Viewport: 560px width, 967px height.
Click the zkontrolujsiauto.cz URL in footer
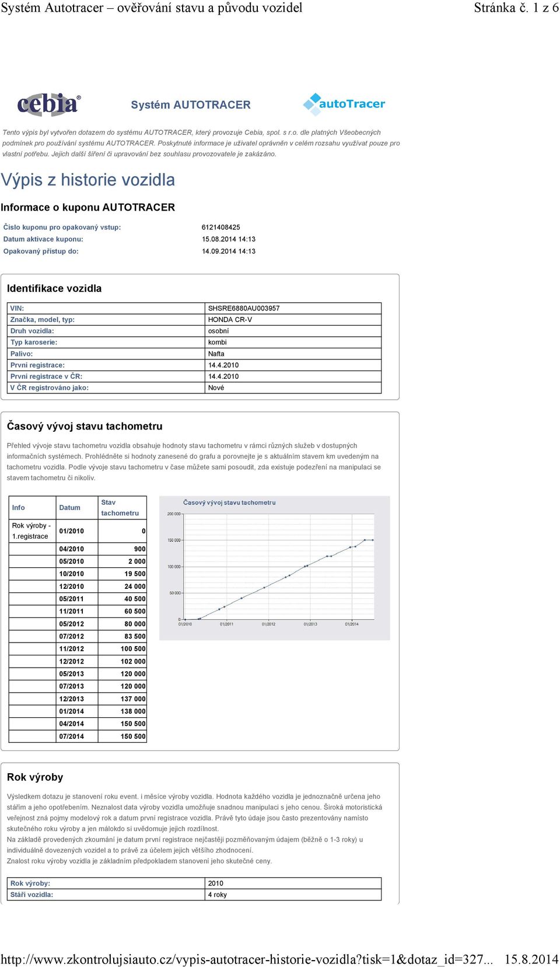tap(247, 959)
